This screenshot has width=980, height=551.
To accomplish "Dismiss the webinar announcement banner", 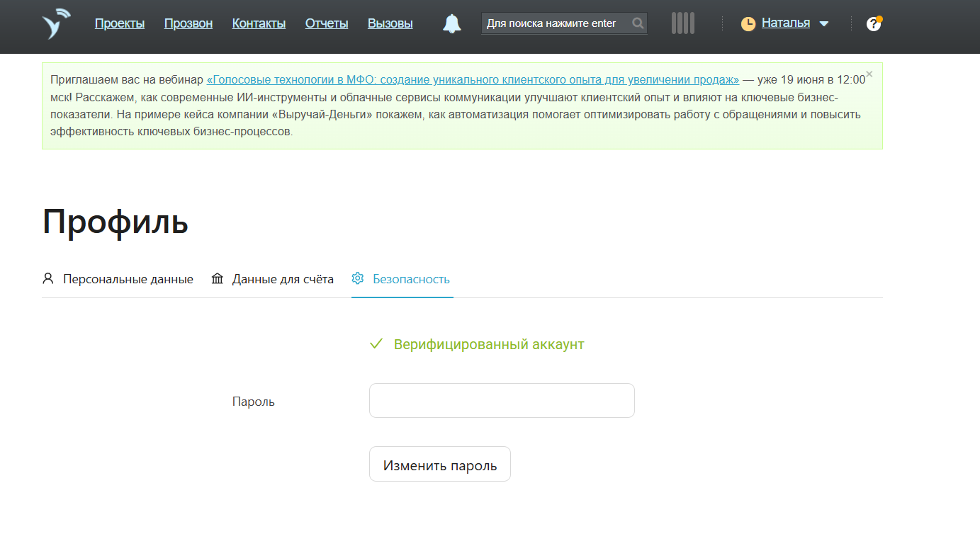I will click(x=869, y=74).
